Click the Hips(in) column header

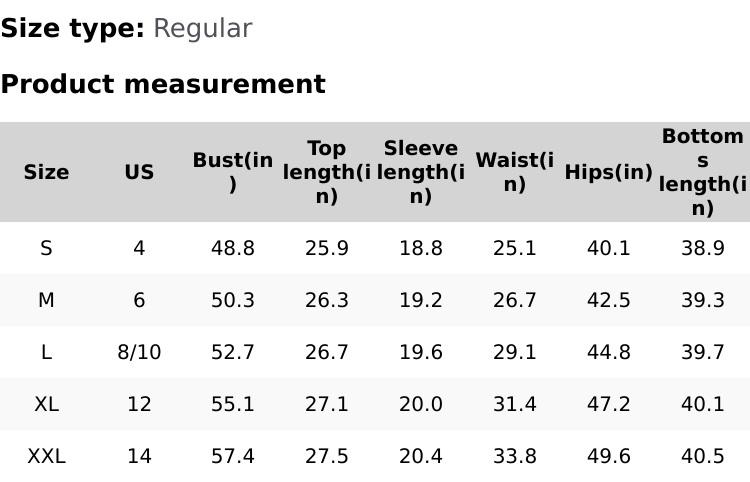click(608, 172)
